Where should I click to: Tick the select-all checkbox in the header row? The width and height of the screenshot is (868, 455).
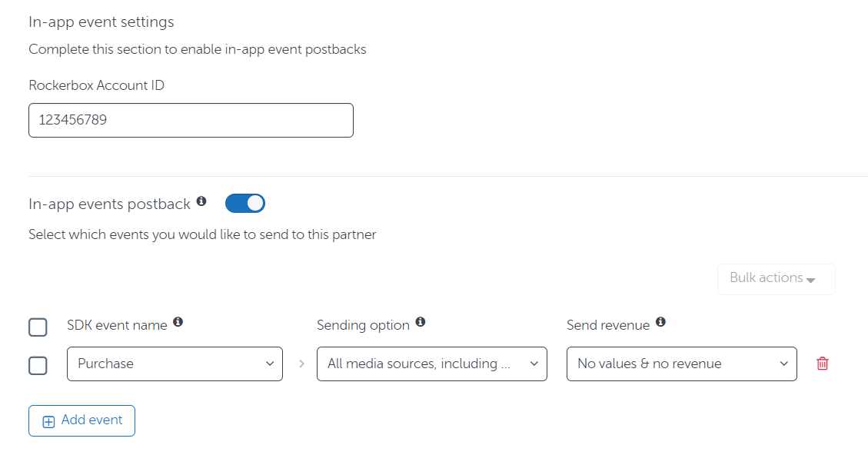pos(38,327)
